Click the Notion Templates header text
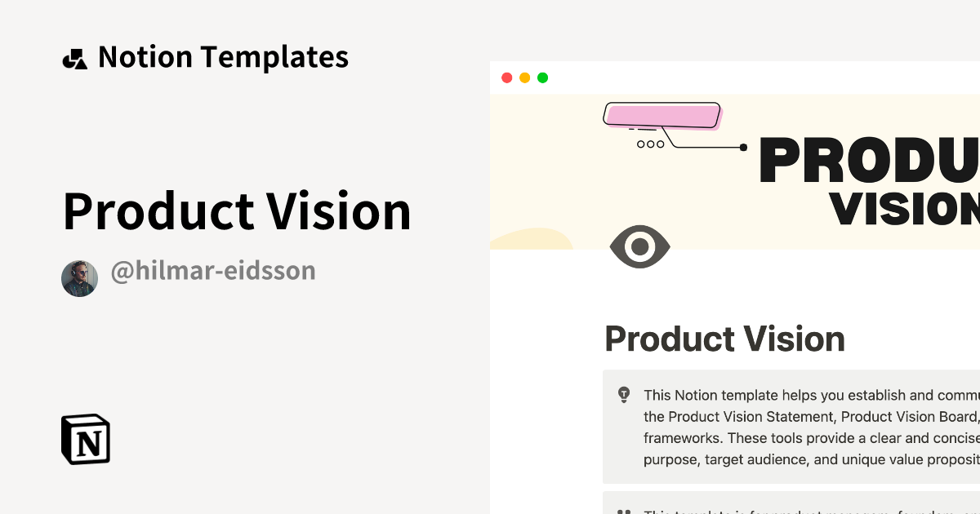Viewport: 980px width, 514px height. pos(223,56)
